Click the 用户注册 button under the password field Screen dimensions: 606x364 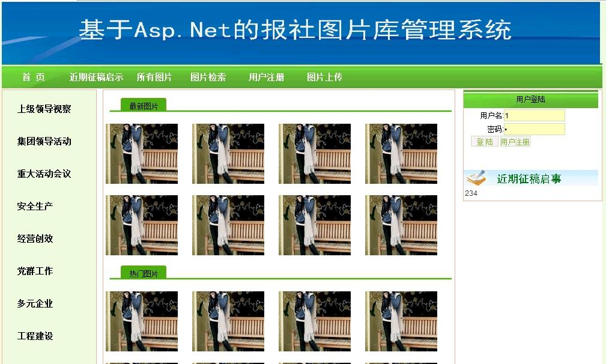(515, 142)
